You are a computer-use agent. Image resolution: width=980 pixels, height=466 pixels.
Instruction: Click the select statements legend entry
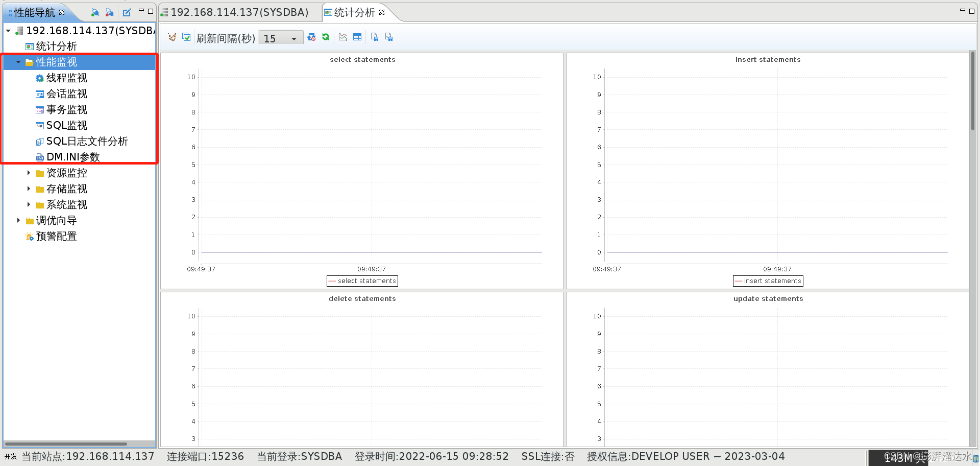pyautogui.click(x=362, y=281)
